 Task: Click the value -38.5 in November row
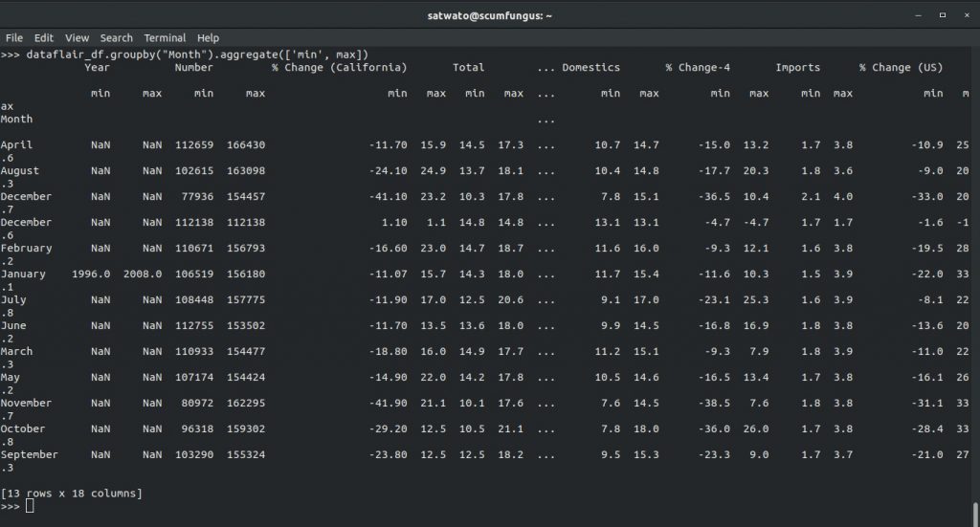(714, 403)
